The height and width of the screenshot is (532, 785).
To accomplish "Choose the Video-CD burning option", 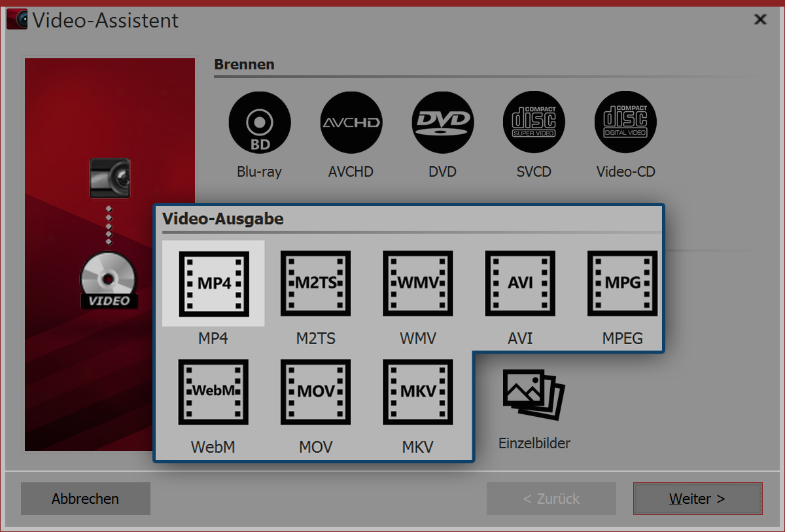I will pyautogui.click(x=625, y=122).
